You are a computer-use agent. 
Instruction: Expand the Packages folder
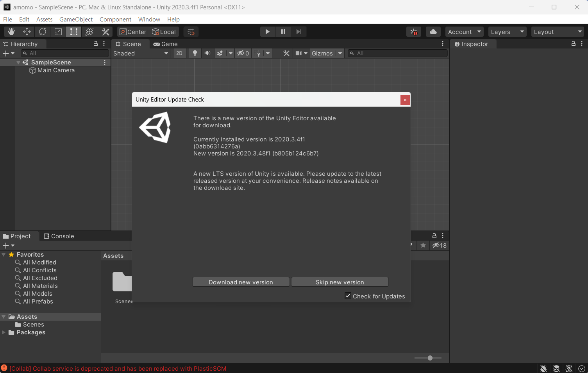tap(4, 332)
